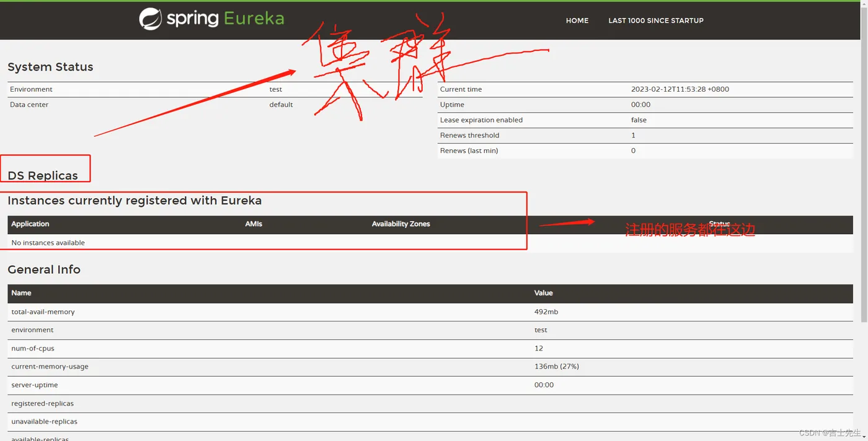
Task: Click the Data center label
Action: coord(29,105)
